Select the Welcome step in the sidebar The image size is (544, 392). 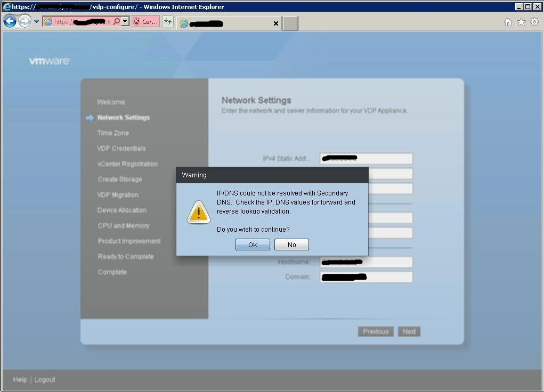pos(111,102)
